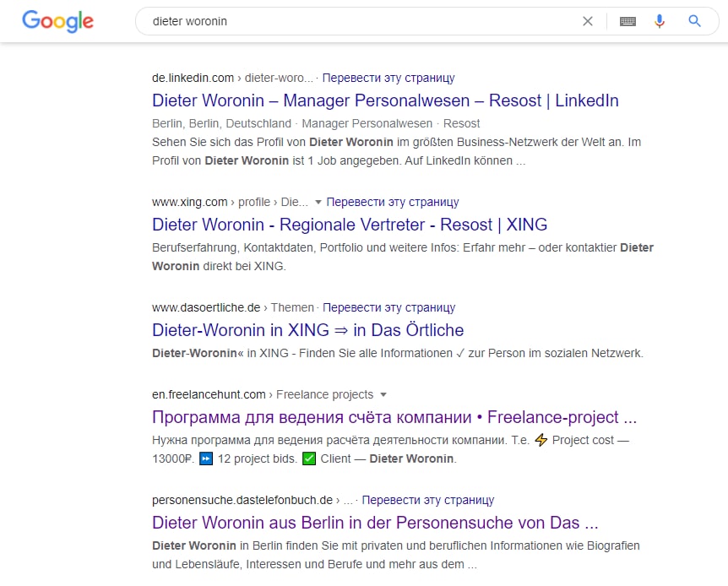This screenshot has width=728, height=586.
Task: Click the green checkmark emoji before Client
Action: click(309, 458)
